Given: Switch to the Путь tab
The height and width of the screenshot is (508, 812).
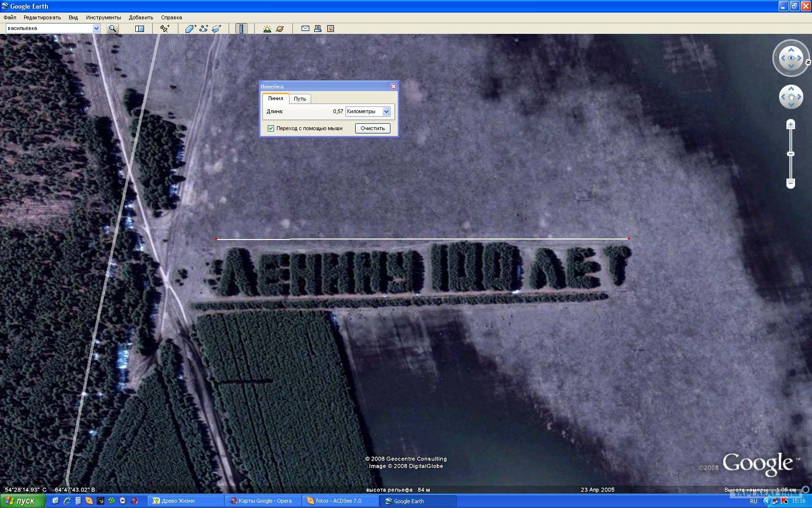Looking at the screenshot, I should pos(300,99).
